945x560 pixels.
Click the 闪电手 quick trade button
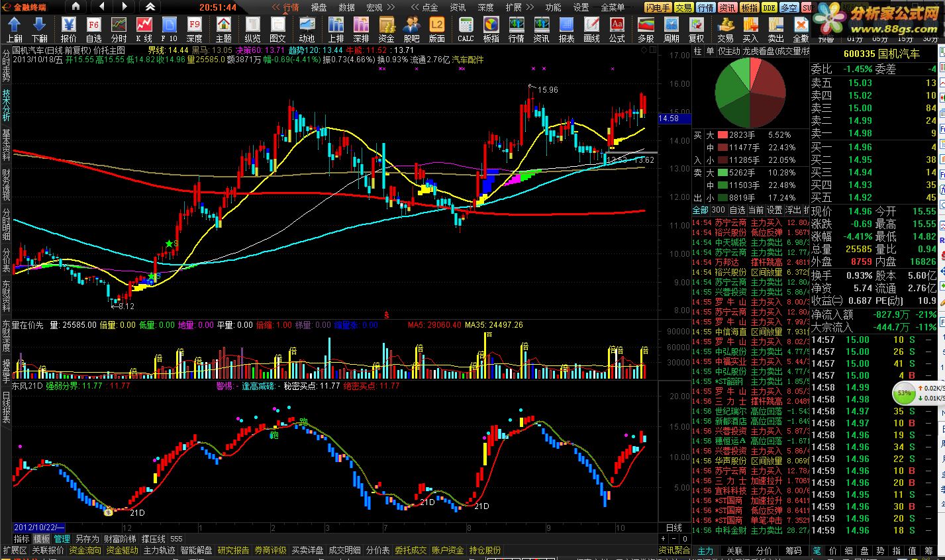pyautogui.click(x=658, y=7)
